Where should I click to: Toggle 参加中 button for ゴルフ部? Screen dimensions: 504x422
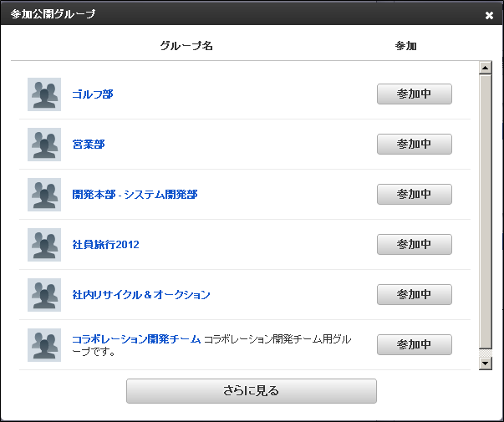pyautogui.click(x=415, y=94)
